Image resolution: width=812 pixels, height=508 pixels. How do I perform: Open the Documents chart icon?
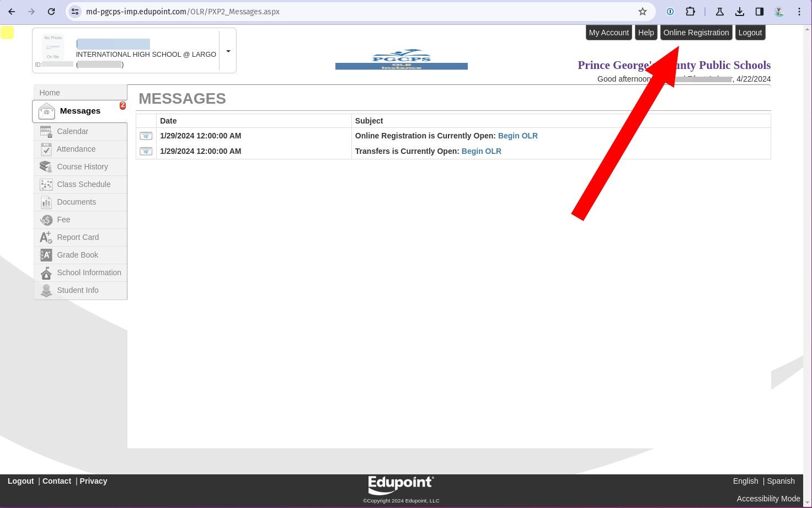(x=46, y=202)
